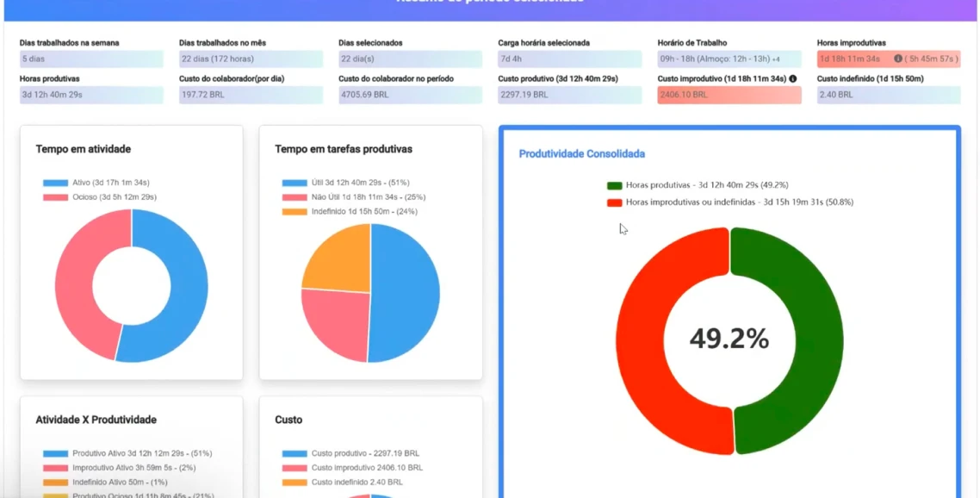Toggle the pink Ocioso legend swatch
This screenshot has height=498, width=980.
[x=56, y=197]
